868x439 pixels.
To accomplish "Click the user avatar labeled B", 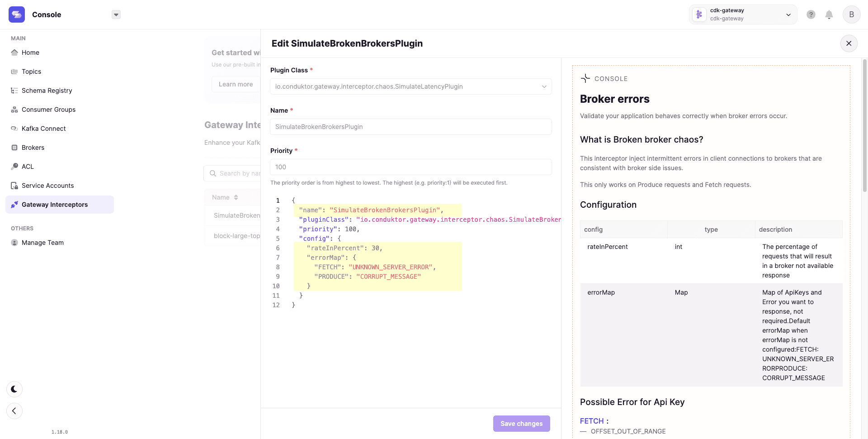I will click(851, 14).
